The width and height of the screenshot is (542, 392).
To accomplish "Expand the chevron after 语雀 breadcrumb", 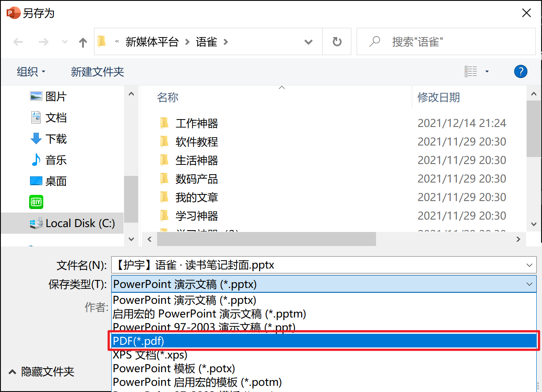I will (x=226, y=42).
